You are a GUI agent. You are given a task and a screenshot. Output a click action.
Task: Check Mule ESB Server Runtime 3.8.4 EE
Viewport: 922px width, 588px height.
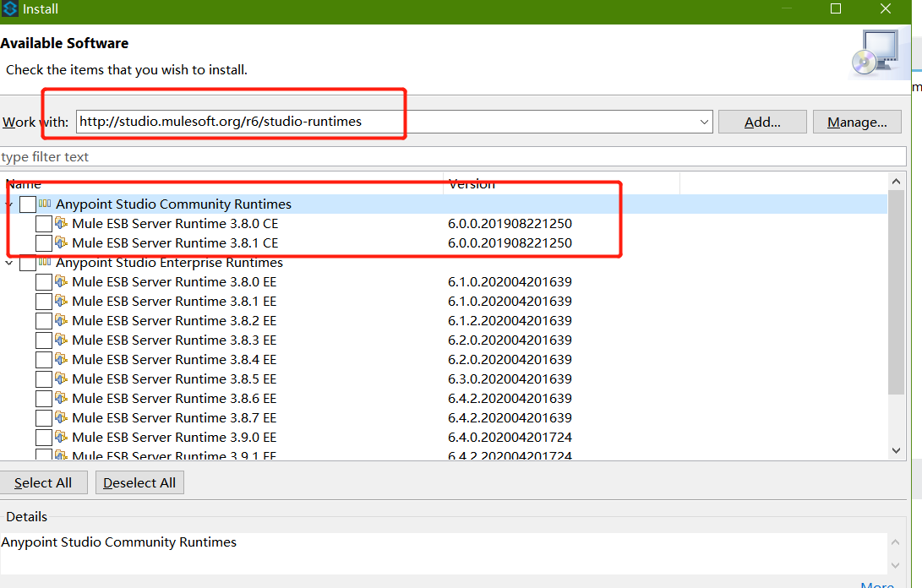click(x=43, y=359)
